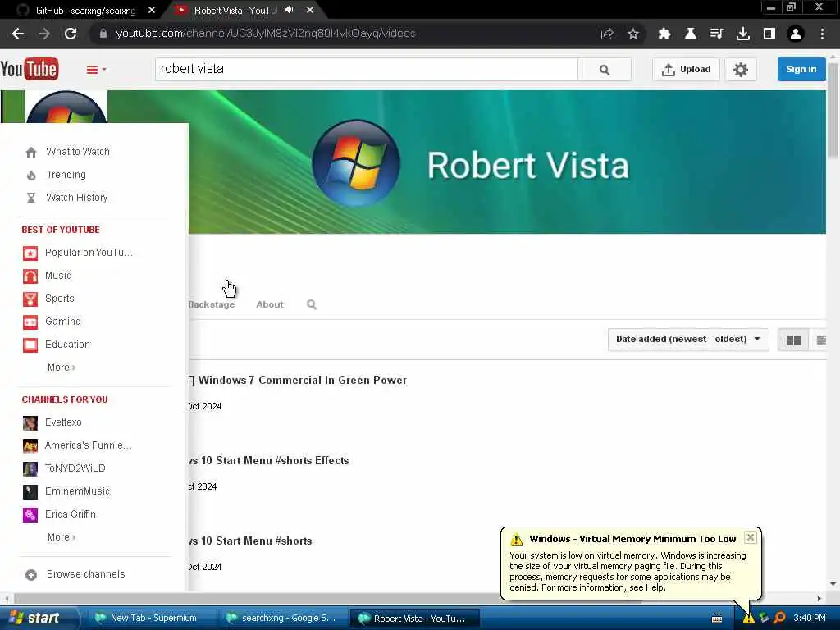The image size is (840, 630).
Task: Click the Upload button
Action: [686, 70]
